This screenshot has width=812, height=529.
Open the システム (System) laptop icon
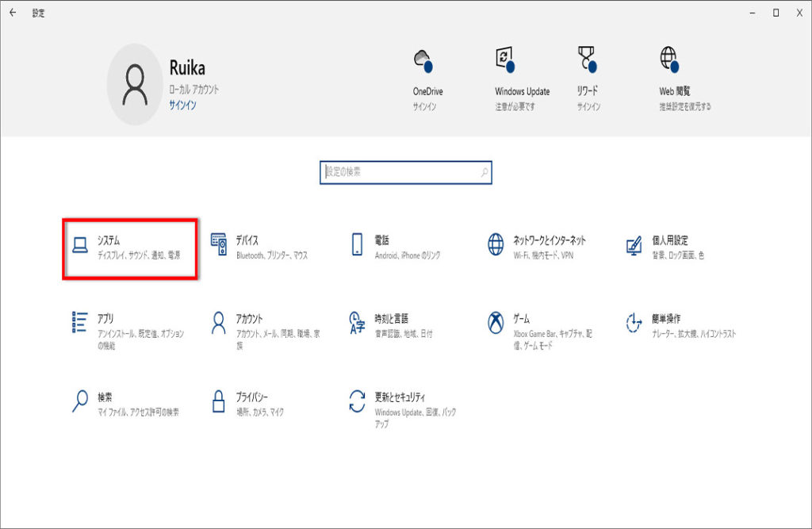coord(79,246)
